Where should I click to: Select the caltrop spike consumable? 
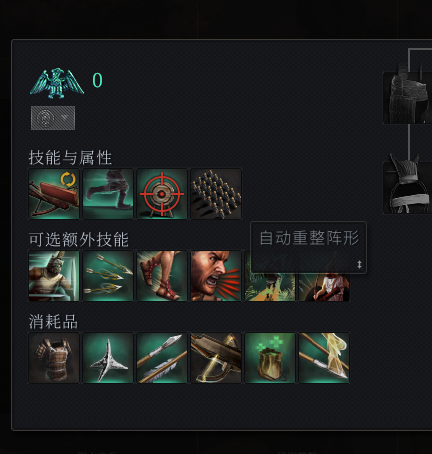tap(108, 358)
